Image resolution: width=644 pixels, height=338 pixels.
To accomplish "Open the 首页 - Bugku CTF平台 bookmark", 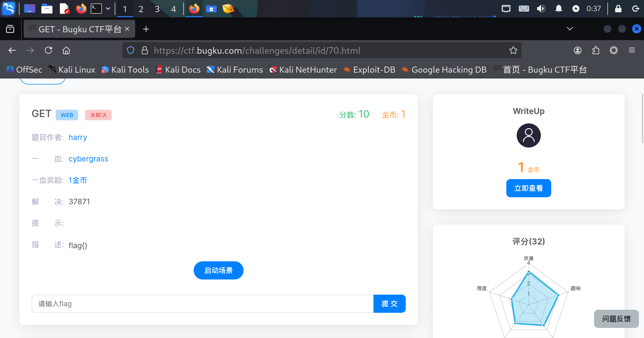I will (540, 70).
